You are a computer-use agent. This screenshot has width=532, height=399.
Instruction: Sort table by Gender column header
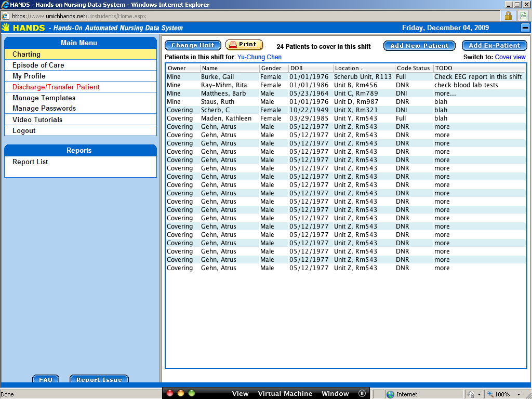pos(274,68)
